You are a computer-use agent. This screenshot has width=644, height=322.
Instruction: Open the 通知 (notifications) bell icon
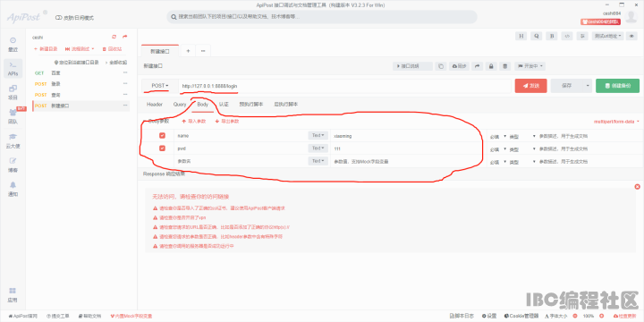pos(13,189)
